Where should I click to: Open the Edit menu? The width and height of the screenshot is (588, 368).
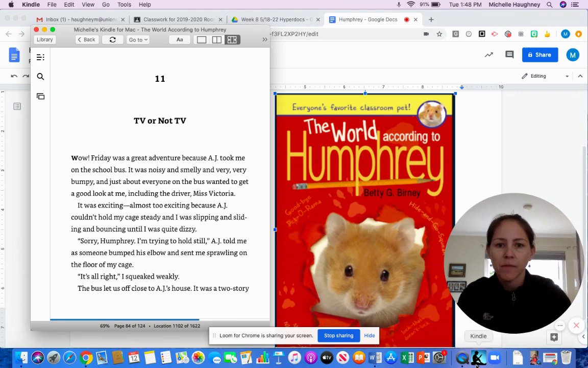tap(69, 5)
